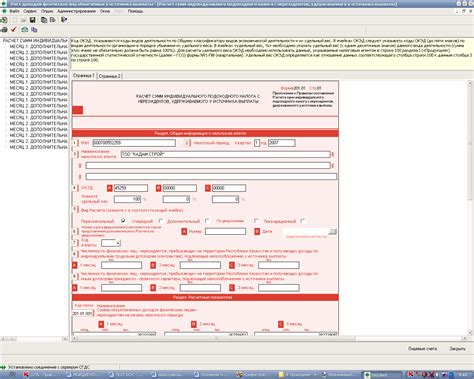Screen dimensions: 474x379
Task: Click the printer icon in the second toolbar row
Action: (4, 30)
